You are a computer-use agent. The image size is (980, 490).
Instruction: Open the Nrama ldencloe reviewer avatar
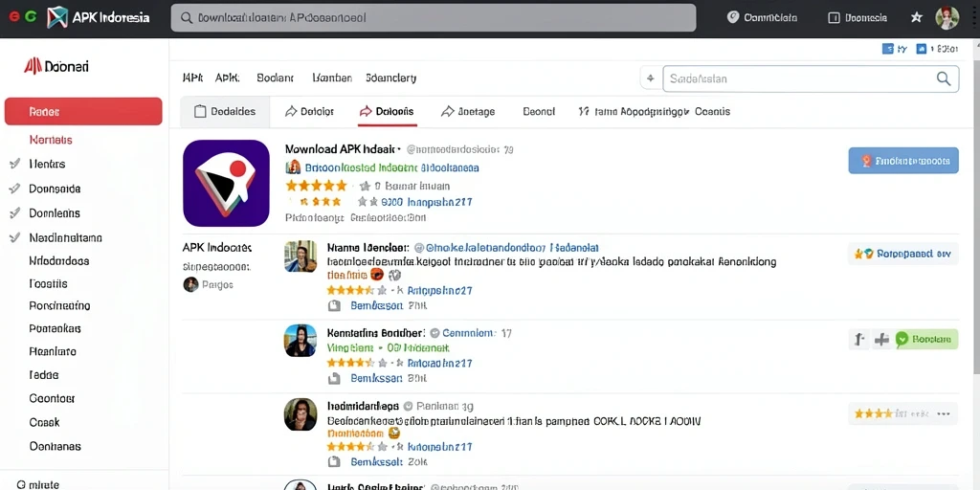tap(300, 256)
